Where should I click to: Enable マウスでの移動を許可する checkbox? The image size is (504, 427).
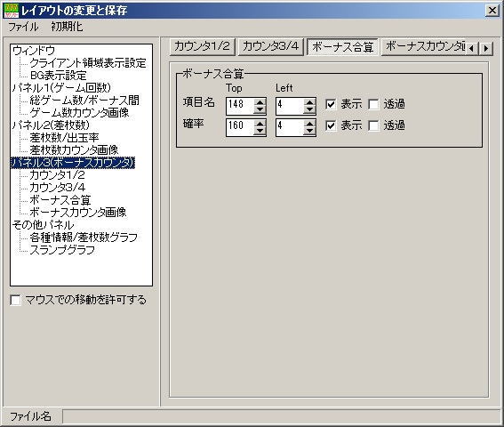(x=15, y=300)
